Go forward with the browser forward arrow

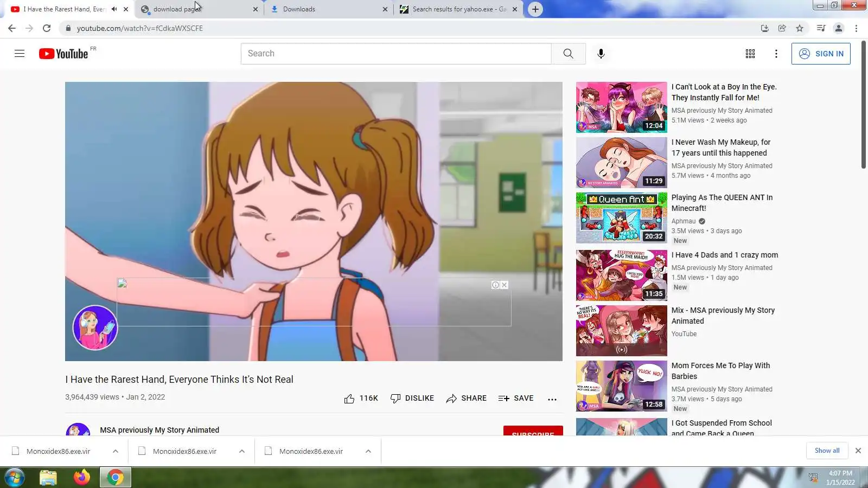[x=29, y=28]
